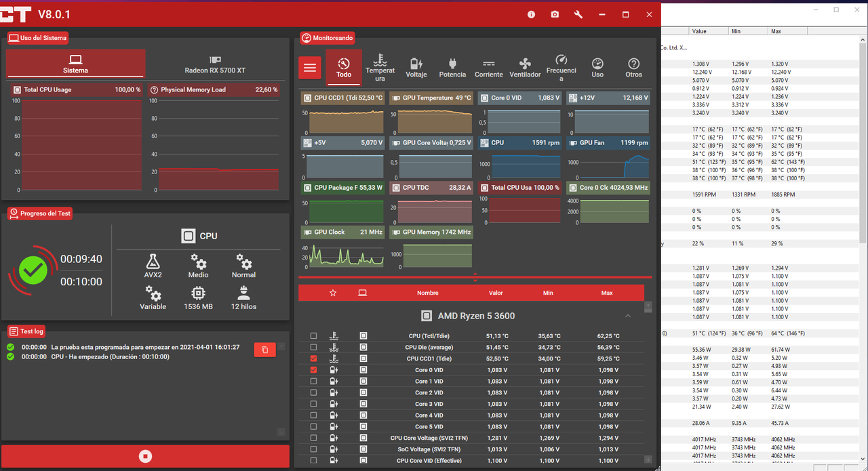Select the Voltaje monitoring tab
This screenshot has height=471, width=868.
(x=416, y=67)
